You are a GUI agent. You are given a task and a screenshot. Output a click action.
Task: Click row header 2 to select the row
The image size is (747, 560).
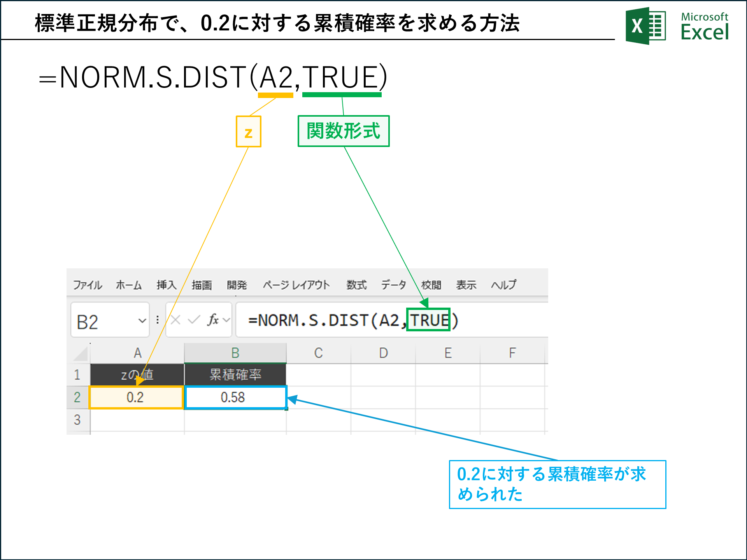78,397
